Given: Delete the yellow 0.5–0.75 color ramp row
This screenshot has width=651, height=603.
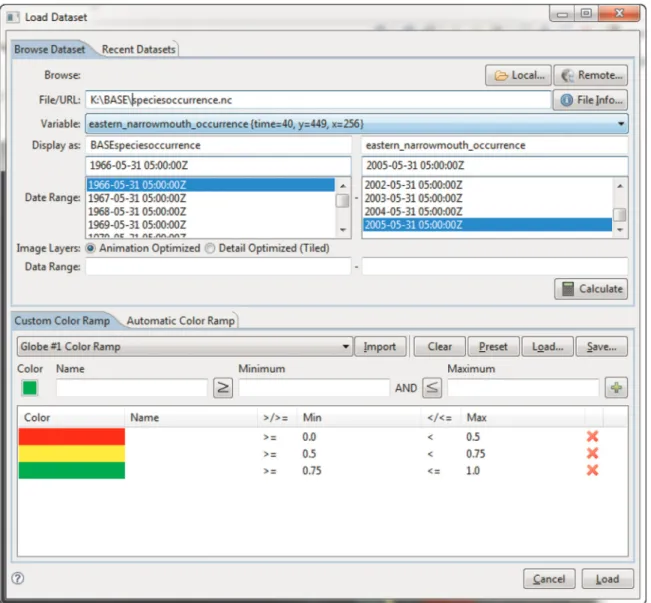Looking at the screenshot, I should pyautogui.click(x=592, y=453).
